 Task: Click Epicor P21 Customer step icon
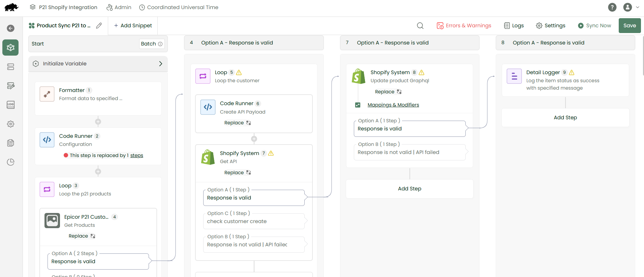coord(52,221)
